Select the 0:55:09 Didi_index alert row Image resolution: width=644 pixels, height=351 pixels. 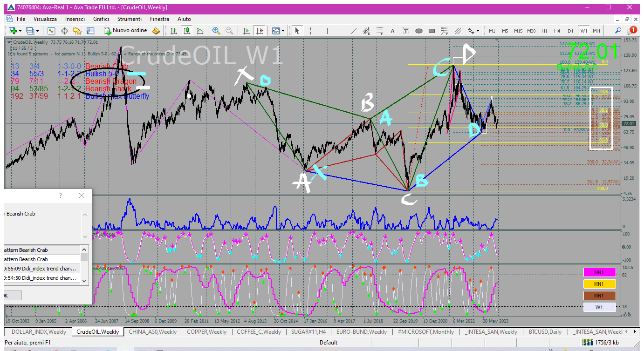(42, 269)
